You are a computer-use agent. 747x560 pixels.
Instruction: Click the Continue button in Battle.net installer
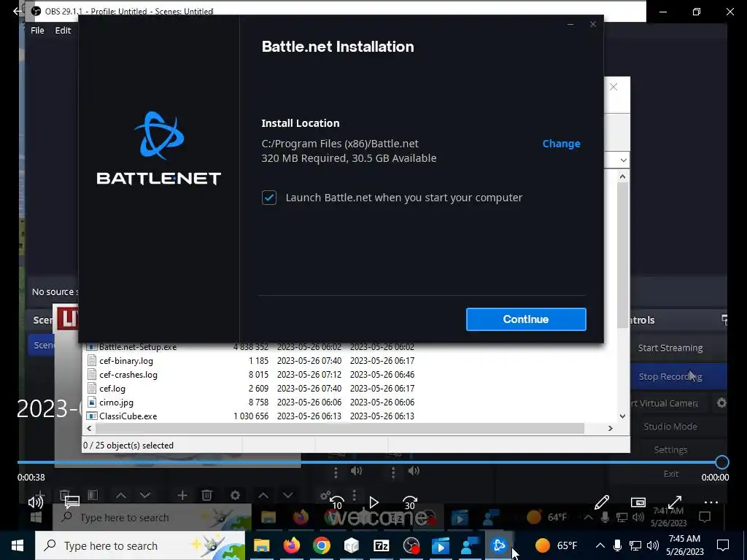point(526,319)
